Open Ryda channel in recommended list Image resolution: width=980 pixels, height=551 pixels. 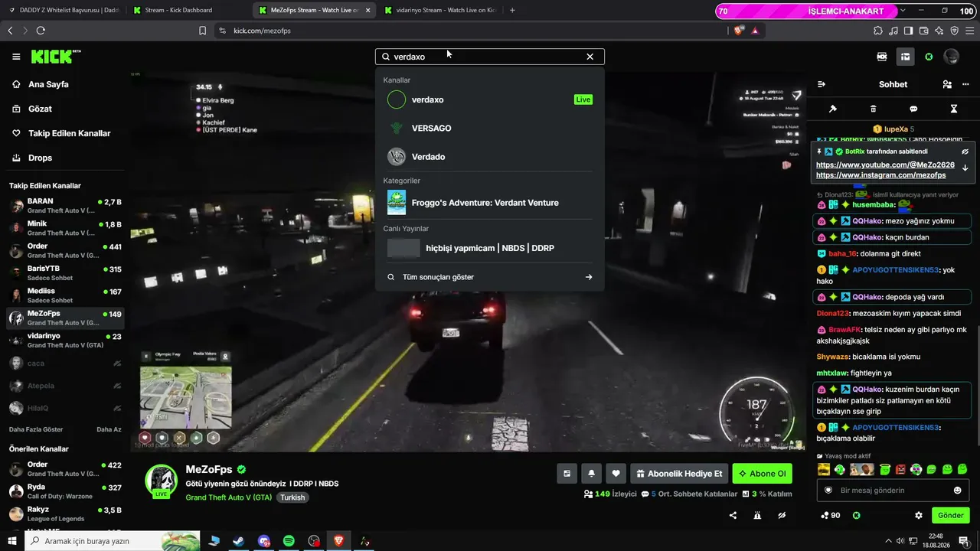point(65,491)
